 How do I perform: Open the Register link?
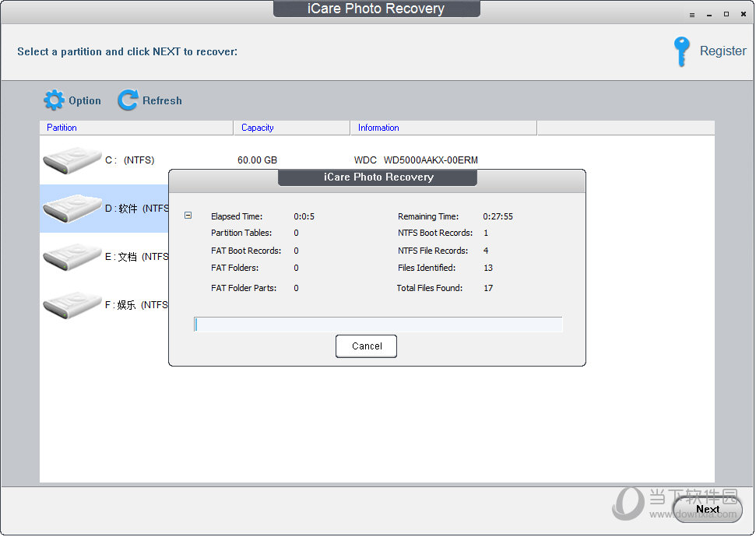pos(723,51)
